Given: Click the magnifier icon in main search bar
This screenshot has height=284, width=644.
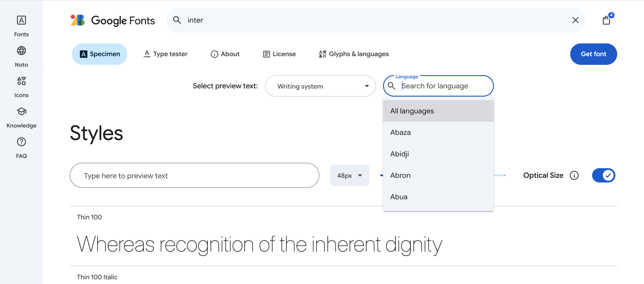Looking at the screenshot, I should coord(177,20).
